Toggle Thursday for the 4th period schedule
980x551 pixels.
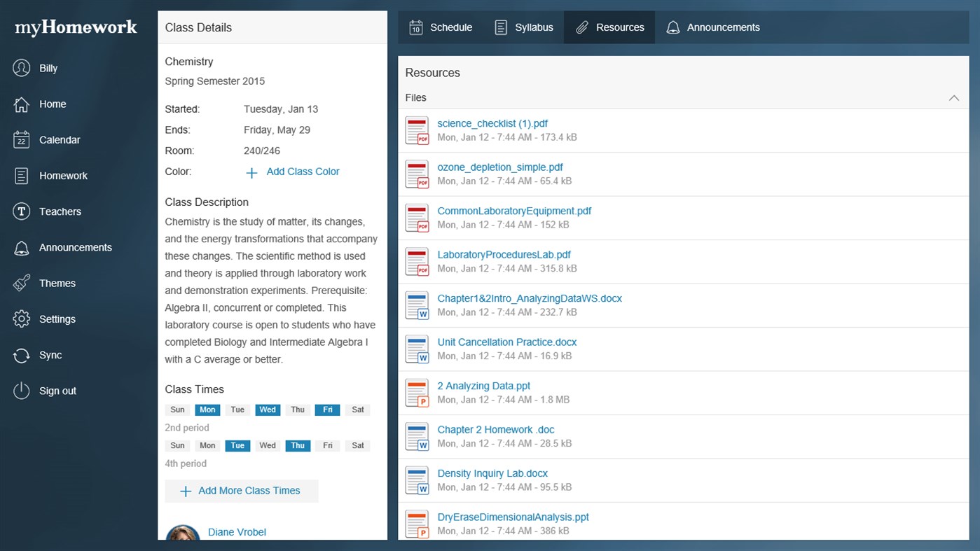click(x=298, y=445)
